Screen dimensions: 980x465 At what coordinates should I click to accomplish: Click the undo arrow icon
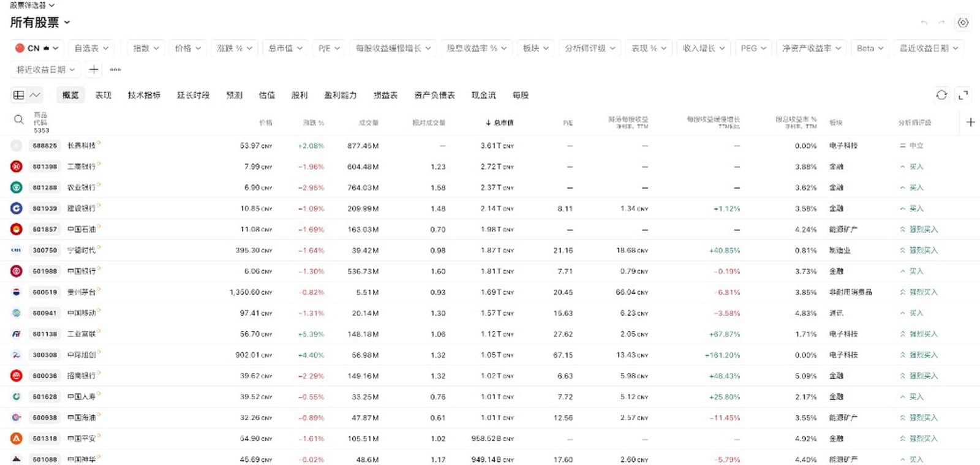coord(924,23)
